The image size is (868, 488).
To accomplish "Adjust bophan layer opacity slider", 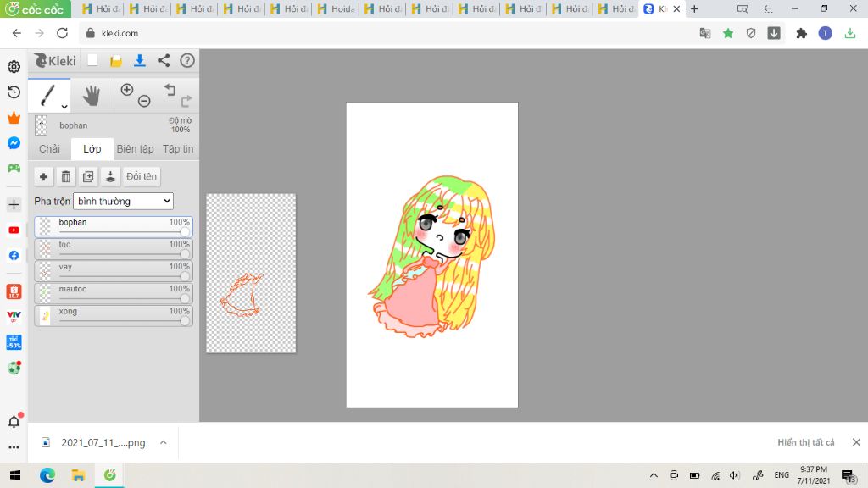I will pos(184,232).
